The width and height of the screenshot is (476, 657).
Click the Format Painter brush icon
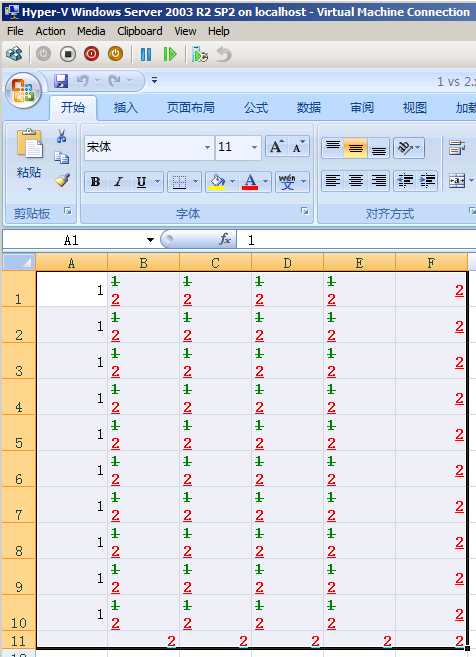click(x=62, y=180)
